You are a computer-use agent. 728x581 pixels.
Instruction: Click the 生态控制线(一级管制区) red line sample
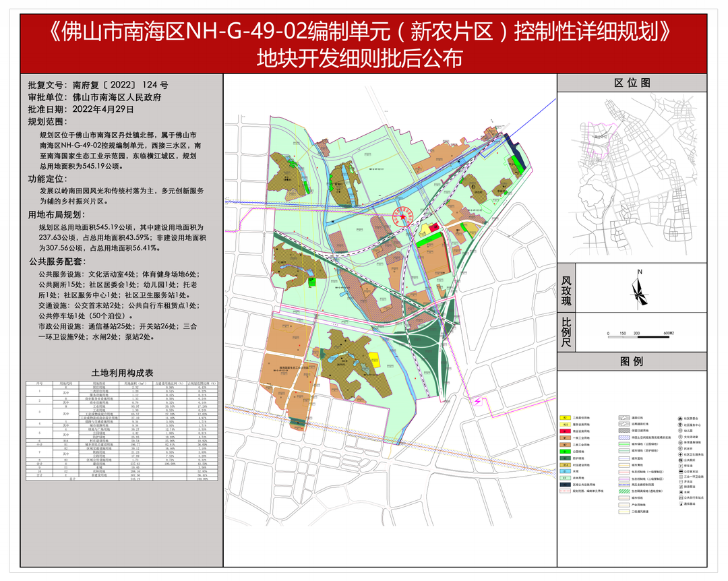tap(624, 472)
